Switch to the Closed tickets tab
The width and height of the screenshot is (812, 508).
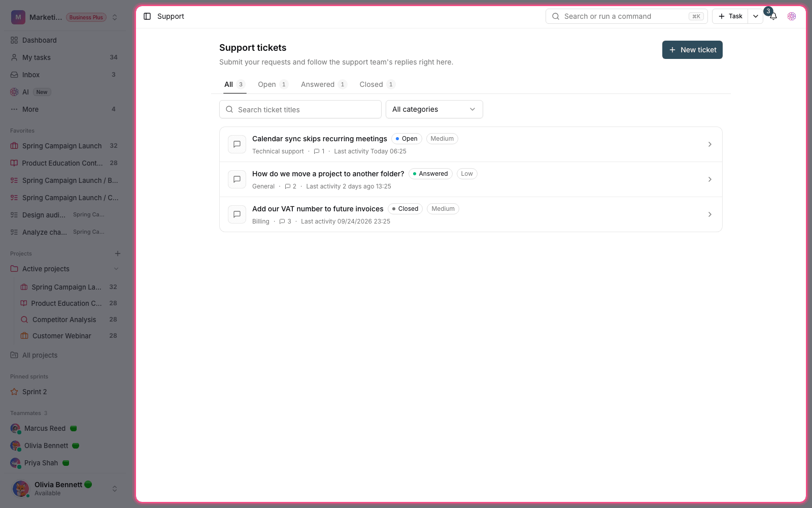(x=378, y=84)
